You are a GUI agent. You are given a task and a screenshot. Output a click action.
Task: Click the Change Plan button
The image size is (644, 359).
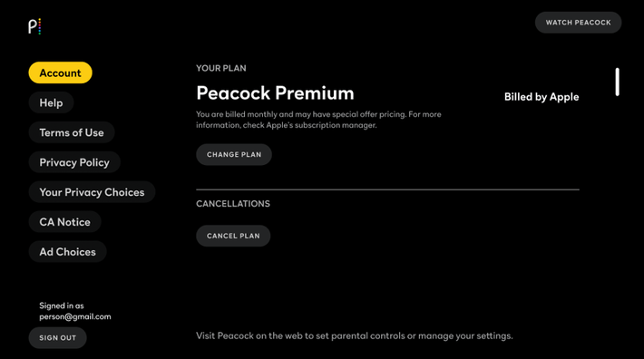pyautogui.click(x=234, y=154)
